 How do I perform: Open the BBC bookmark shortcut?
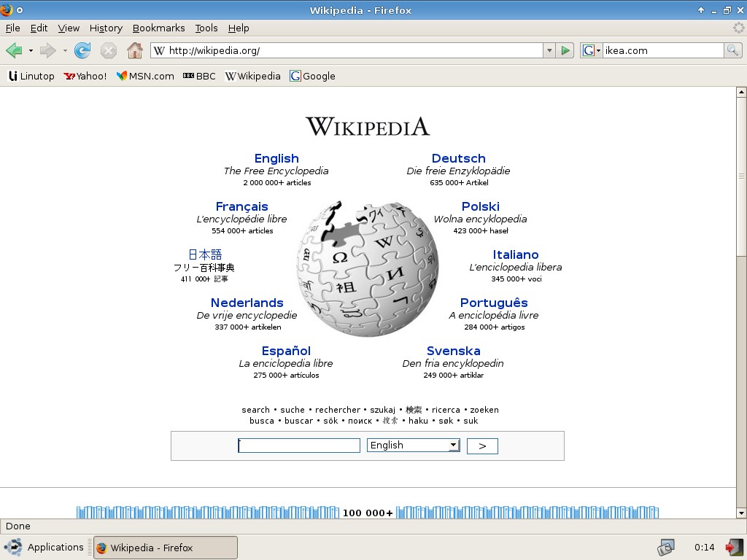(199, 76)
